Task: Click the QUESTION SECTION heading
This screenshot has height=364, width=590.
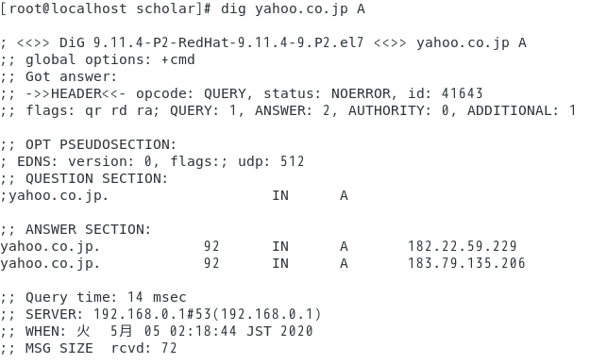Action: pyautogui.click(x=96, y=178)
